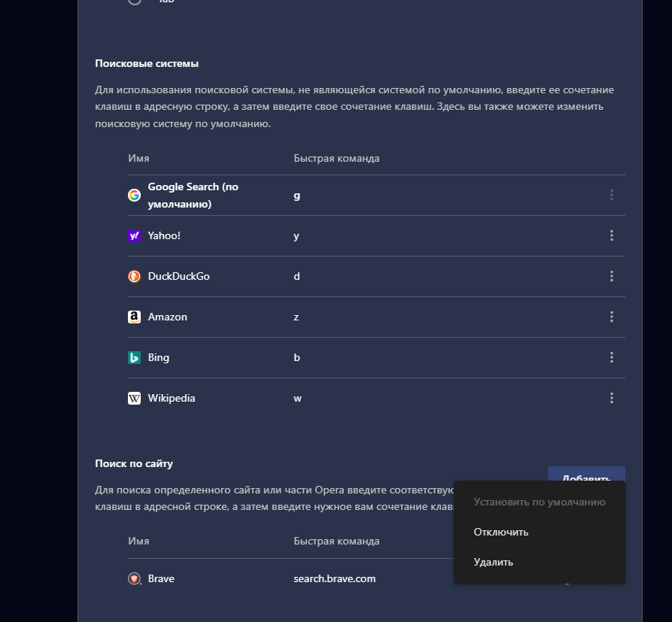Click the purple Yahoo! icon
Viewport: 672px width, 622px height.
[134, 236]
